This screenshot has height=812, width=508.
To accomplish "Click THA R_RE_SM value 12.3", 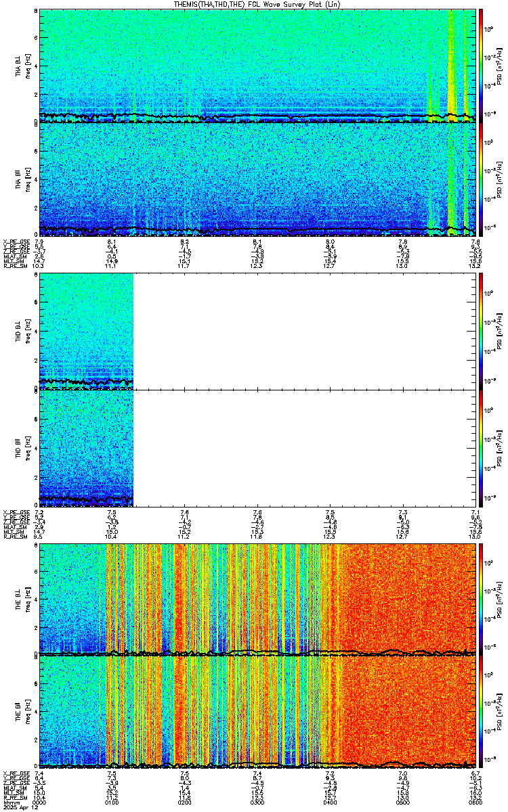I will click(x=257, y=267).
